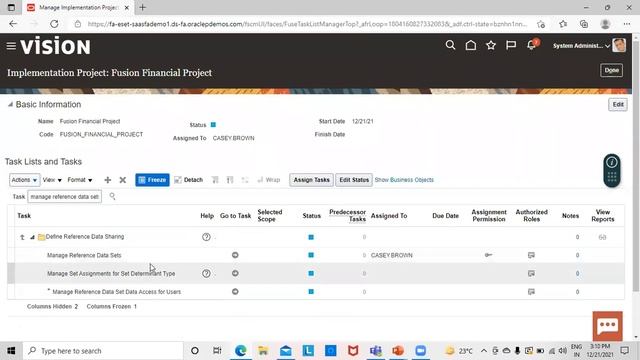Go to task Manage Set Assignments
Screen dimensions: 640x360
[235, 273]
